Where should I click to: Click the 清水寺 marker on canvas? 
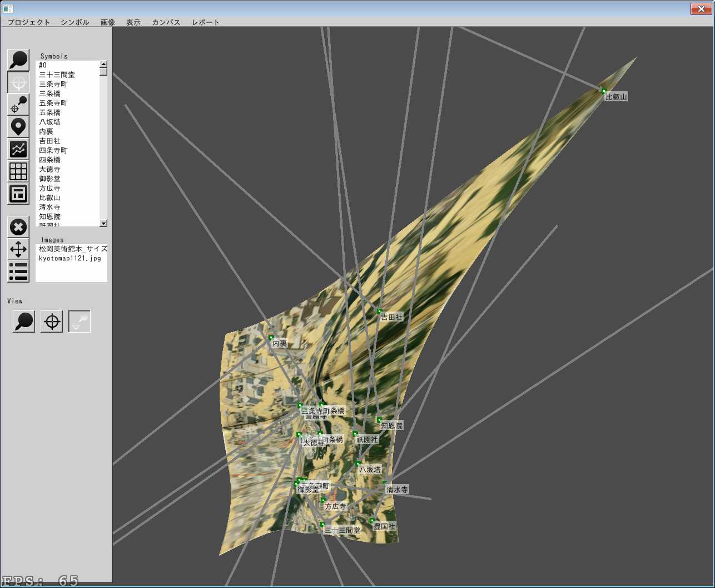tap(385, 483)
